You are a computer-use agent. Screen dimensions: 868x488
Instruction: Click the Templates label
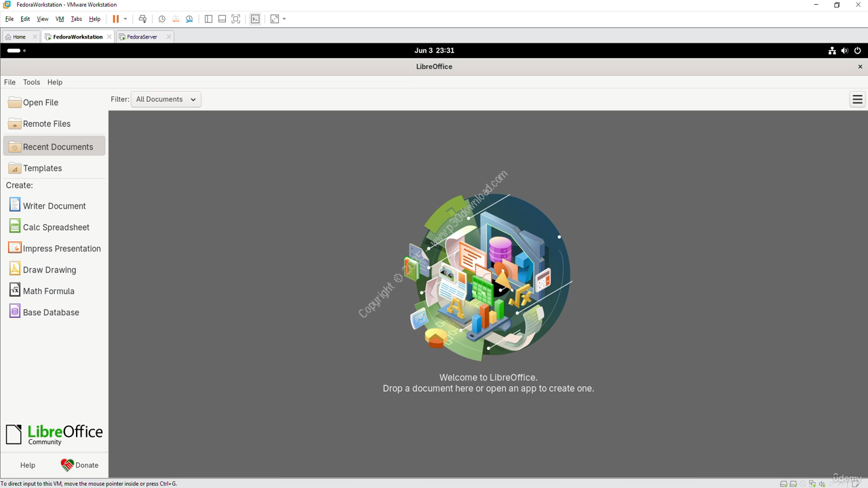click(43, 168)
